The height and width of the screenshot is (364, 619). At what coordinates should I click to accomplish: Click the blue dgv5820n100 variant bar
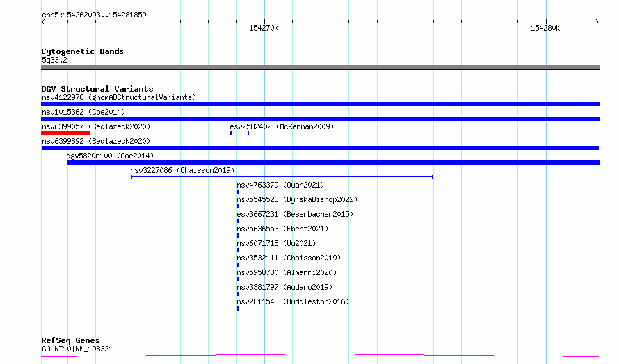(332, 163)
